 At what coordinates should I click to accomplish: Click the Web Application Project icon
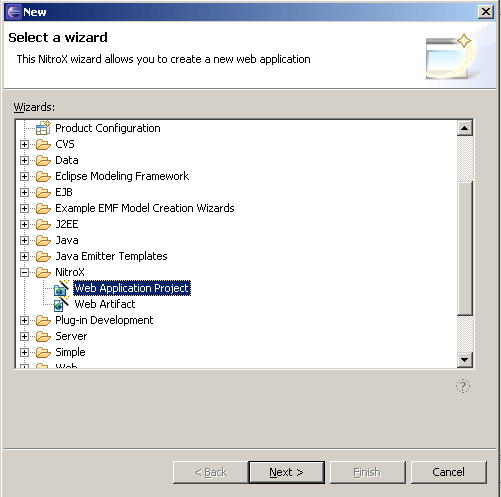click(61, 288)
